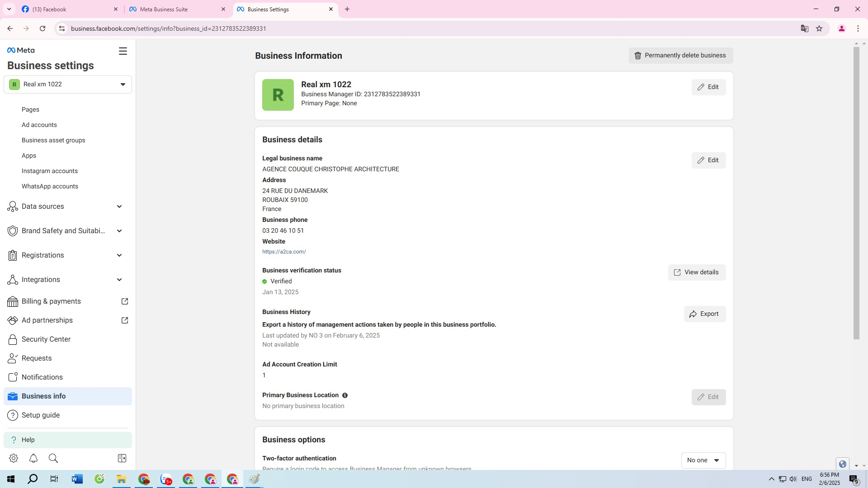This screenshot has height=488, width=868.
Task: Open Apps in the sidebar
Action: coord(29,155)
